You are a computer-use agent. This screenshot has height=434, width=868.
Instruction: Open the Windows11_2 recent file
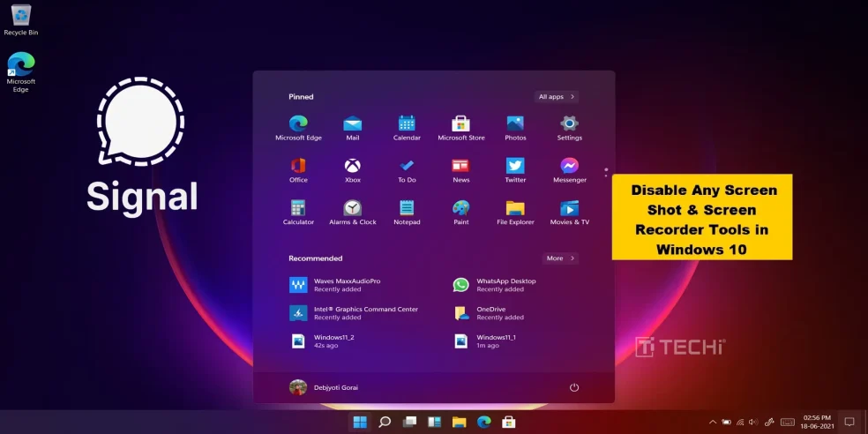click(298, 340)
